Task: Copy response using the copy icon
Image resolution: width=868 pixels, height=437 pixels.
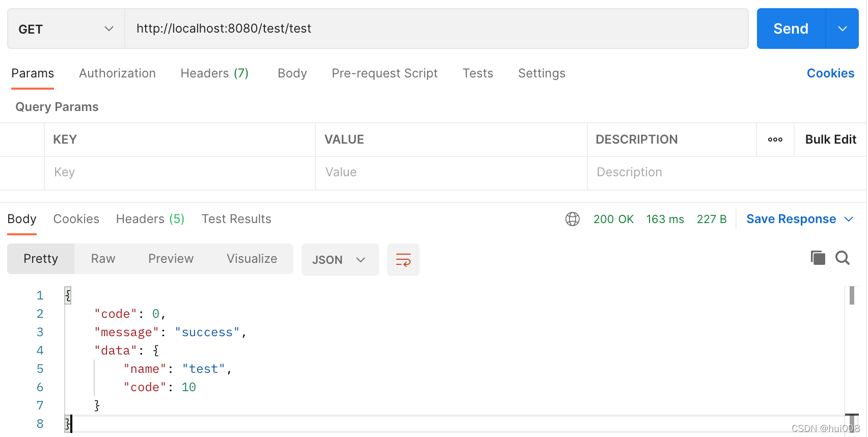Action: point(818,258)
